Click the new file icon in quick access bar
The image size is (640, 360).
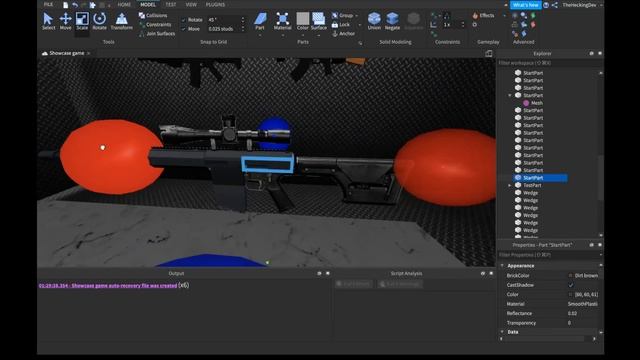tap(65, 5)
